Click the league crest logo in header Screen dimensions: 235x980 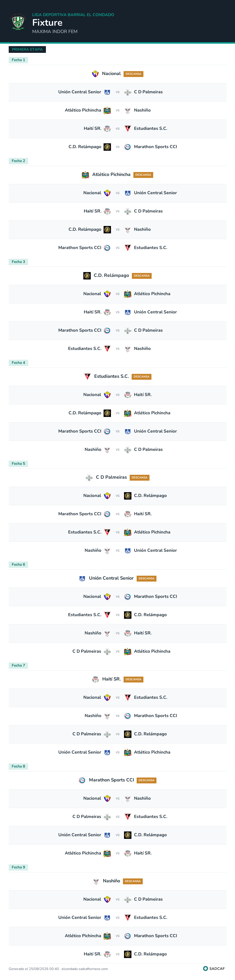(18, 22)
